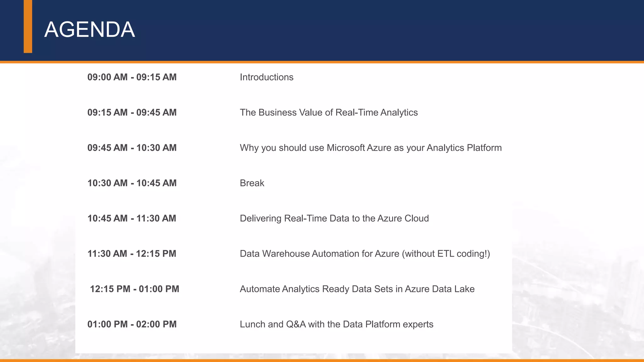Image resolution: width=644 pixels, height=362 pixels.
Task: Click the Introductions agenda item
Action: click(266, 77)
